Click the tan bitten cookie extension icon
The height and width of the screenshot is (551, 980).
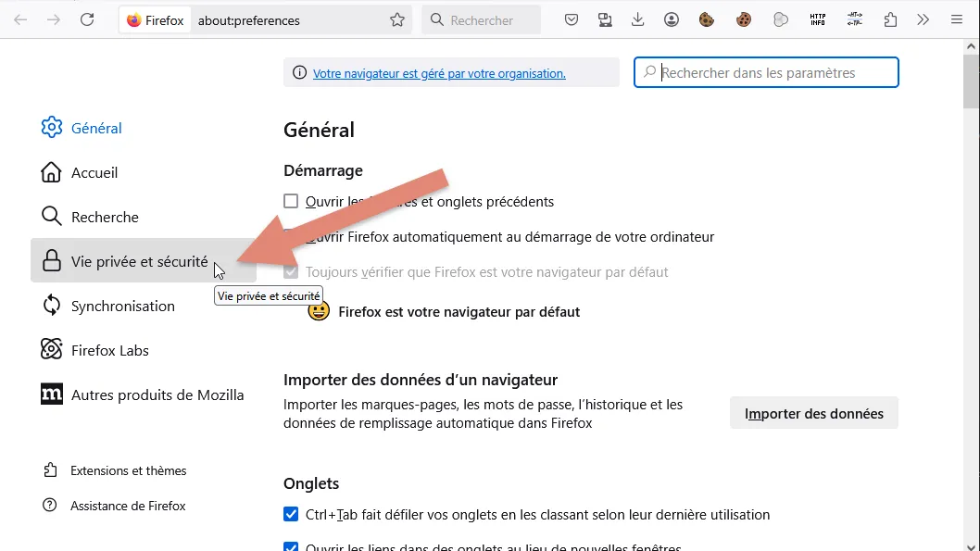pos(706,20)
